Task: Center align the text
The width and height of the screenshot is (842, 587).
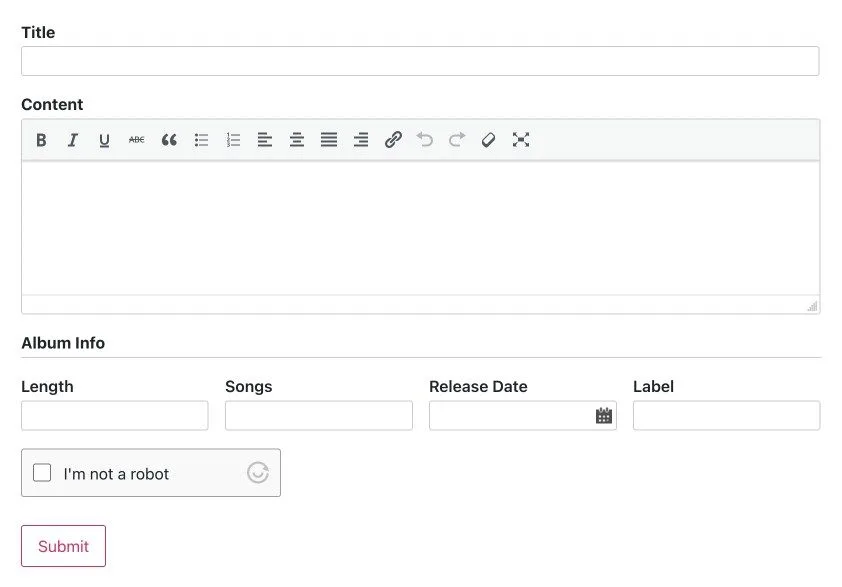Action: (x=297, y=140)
